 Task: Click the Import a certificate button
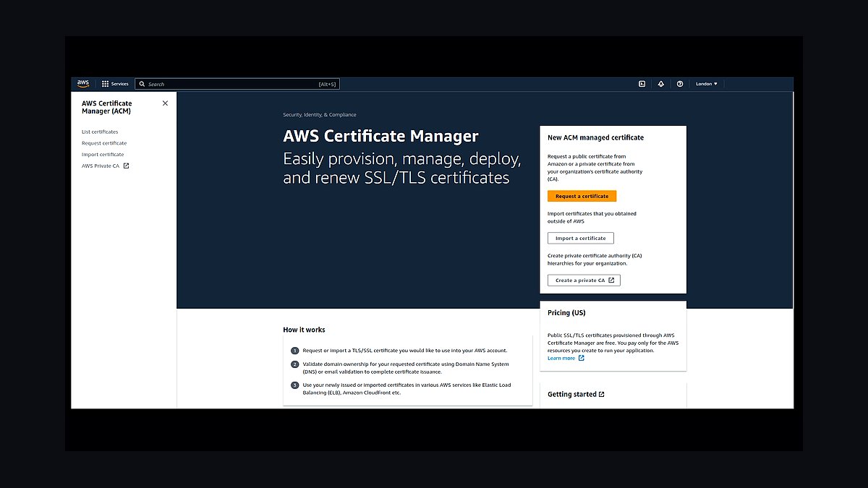click(581, 238)
